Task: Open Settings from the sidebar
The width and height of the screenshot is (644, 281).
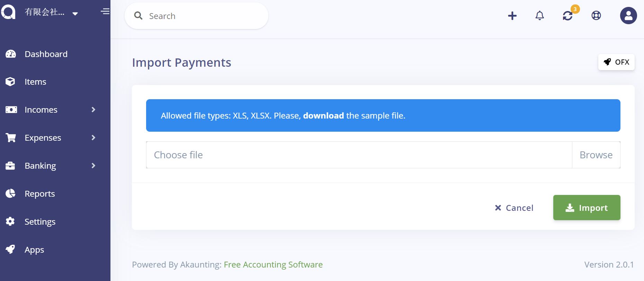Action: pyautogui.click(x=40, y=222)
